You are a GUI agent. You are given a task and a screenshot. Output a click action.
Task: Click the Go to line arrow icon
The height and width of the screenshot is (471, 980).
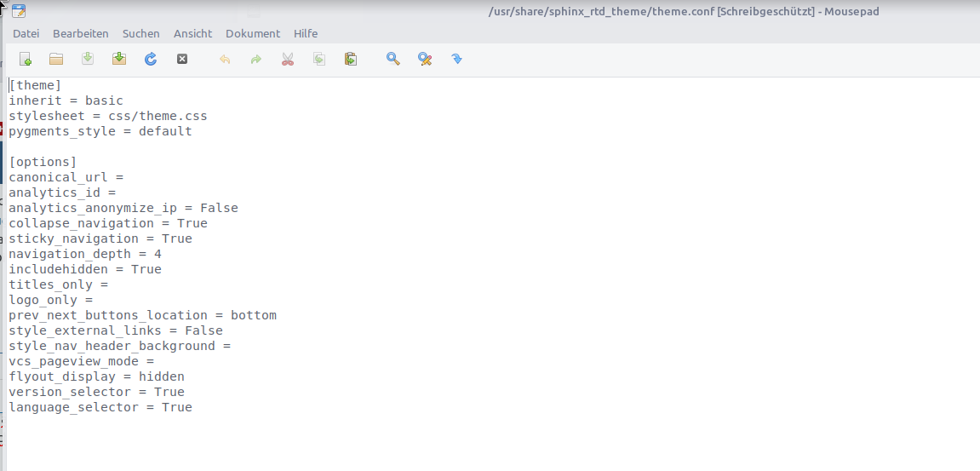pyautogui.click(x=456, y=59)
